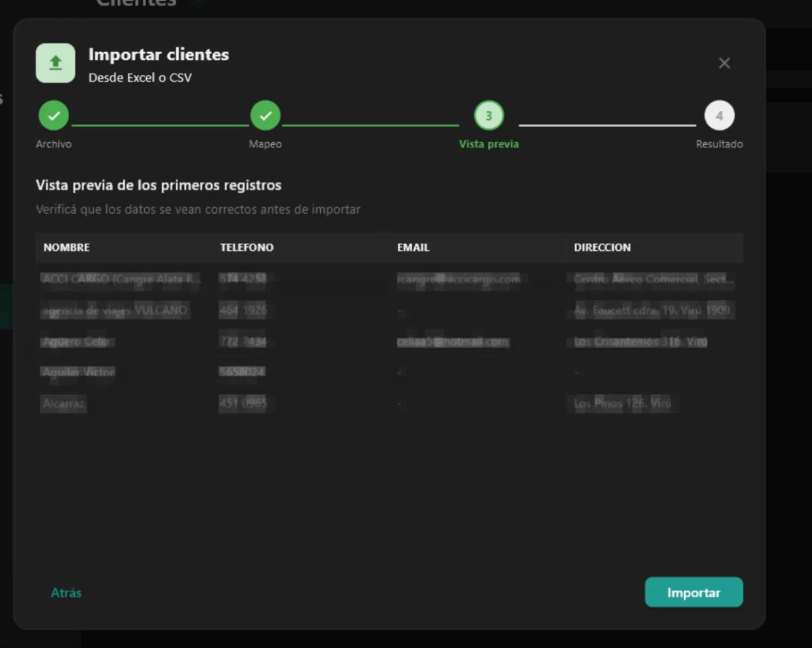
Task: Select the ACCI CARGO name cell
Action: [121, 279]
